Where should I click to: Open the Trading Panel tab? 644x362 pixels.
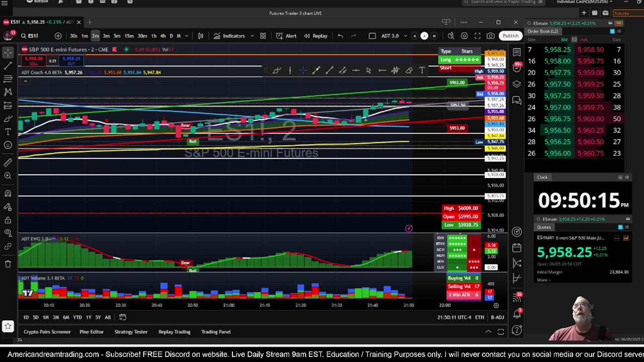click(x=216, y=332)
